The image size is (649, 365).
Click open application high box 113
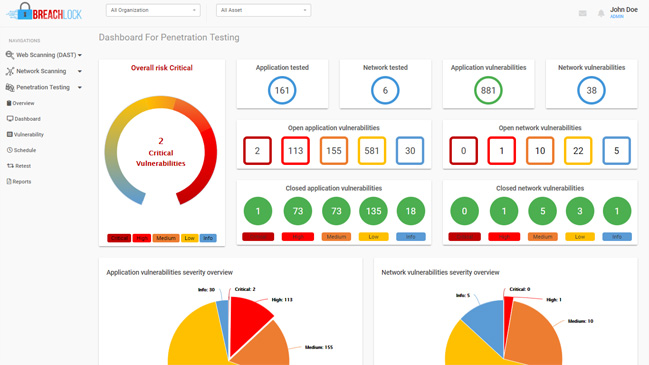[x=296, y=151]
